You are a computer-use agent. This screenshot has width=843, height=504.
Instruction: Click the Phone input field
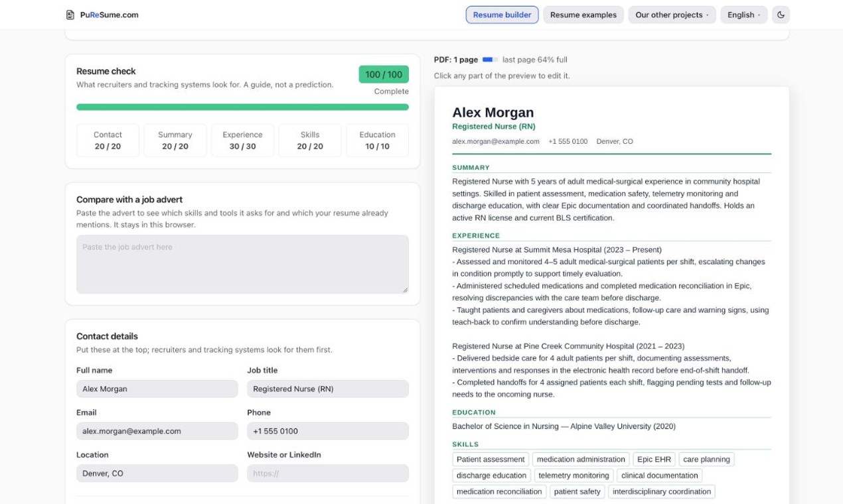[328, 431]
